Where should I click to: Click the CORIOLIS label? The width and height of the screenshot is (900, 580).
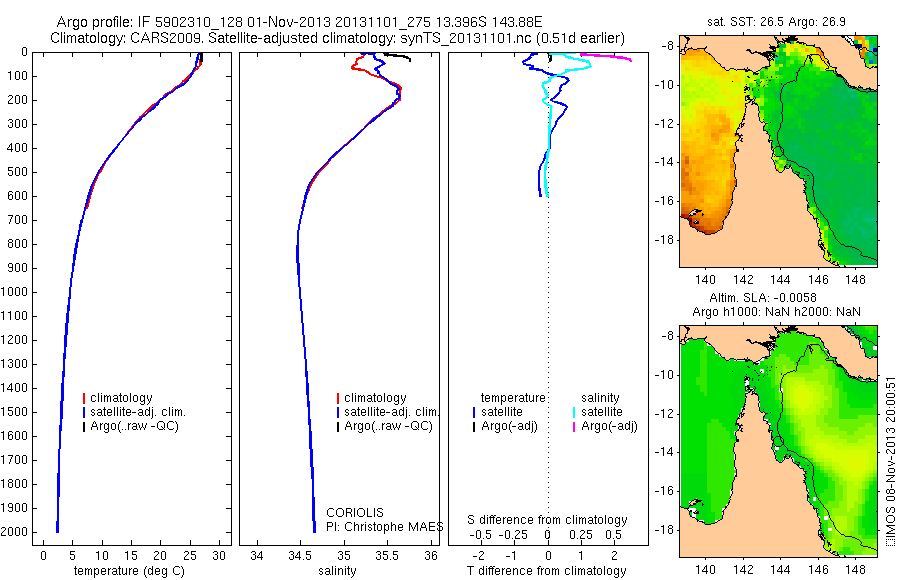(355, 513)
